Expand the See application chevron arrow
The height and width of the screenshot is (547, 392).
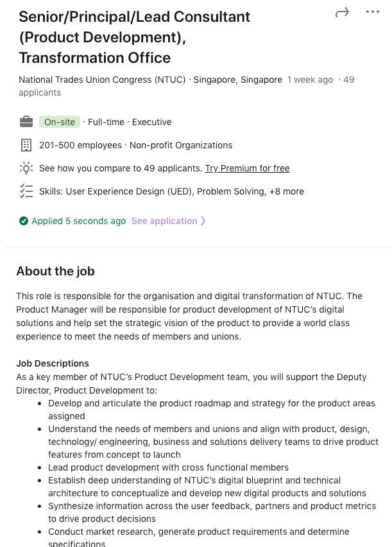pyautogui.click(x=203, y=221)
